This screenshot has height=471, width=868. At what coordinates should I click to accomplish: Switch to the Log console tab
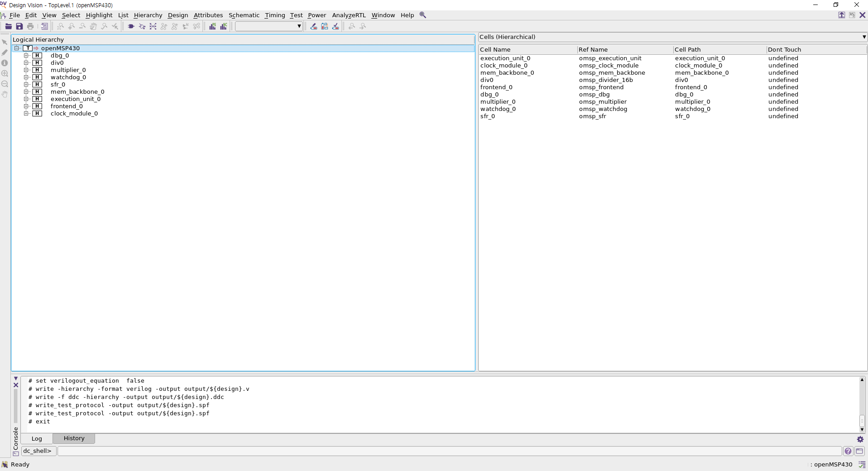(37, 438)
